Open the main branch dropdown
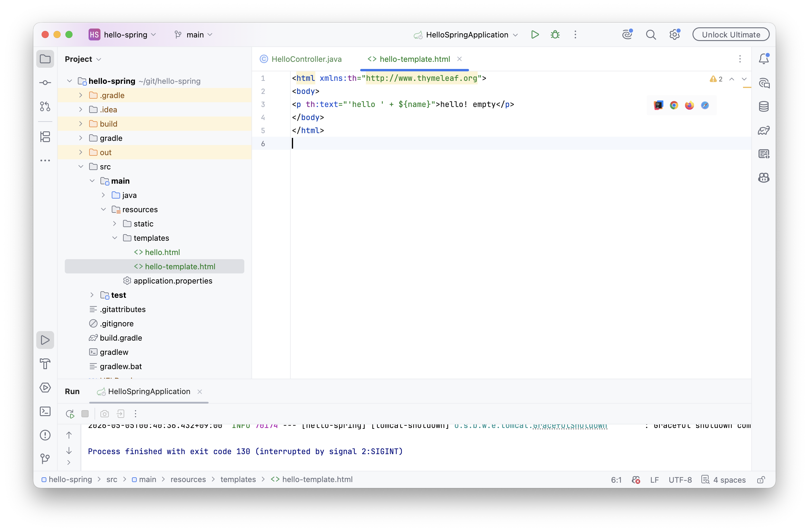Screen dimensions: 809x532 pos(193,35)
